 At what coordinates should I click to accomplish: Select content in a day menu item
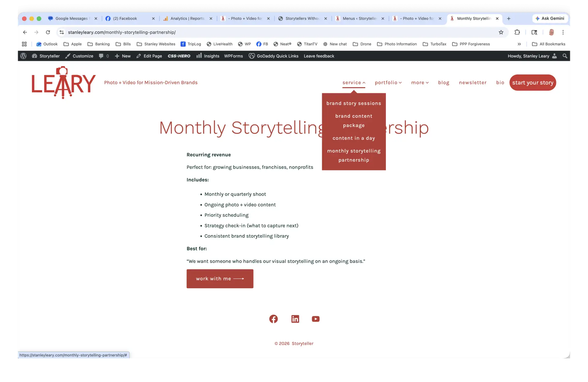tap(354, 138)
